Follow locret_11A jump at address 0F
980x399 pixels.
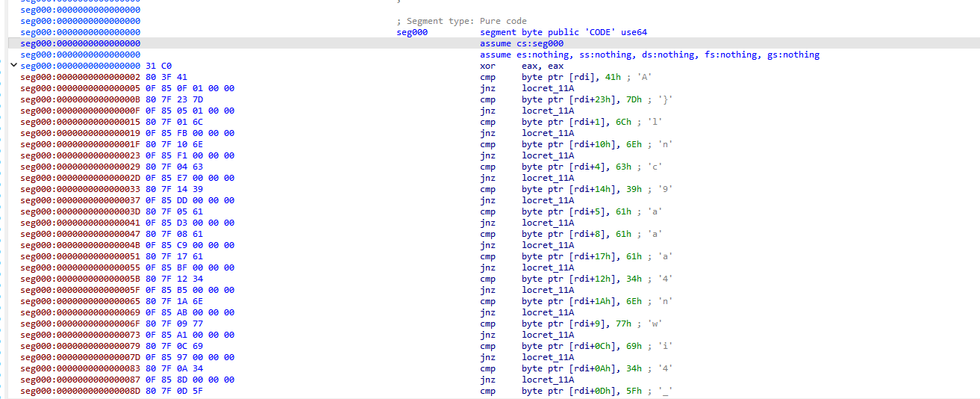pyautogui.click(x=548, y=111)
